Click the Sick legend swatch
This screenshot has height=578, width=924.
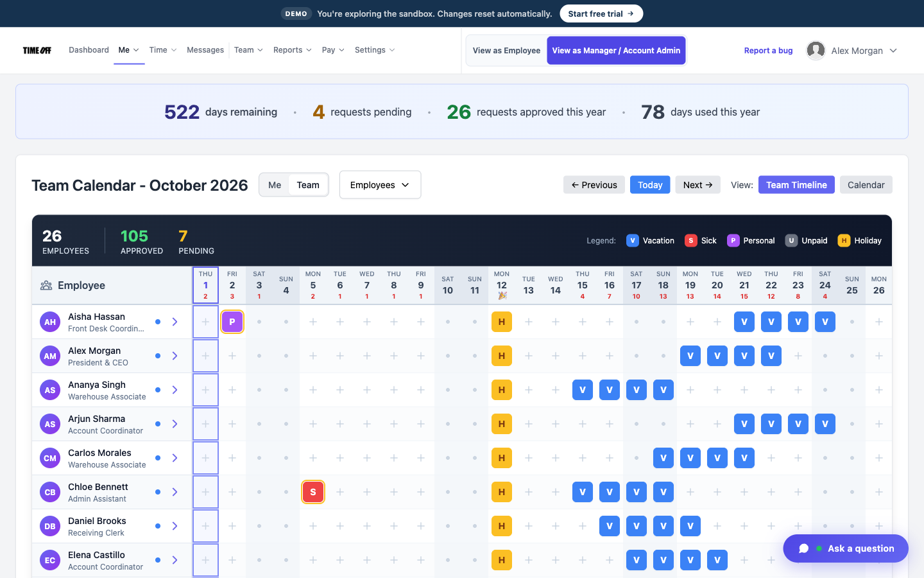691,241
